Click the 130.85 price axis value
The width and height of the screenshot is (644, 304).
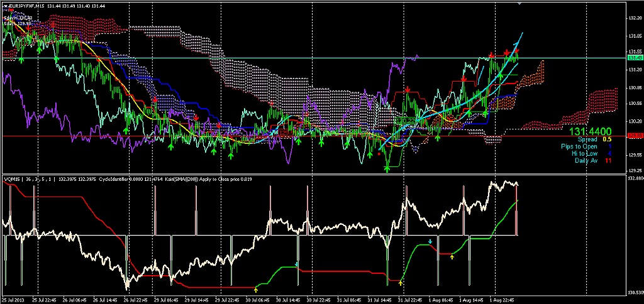tap(635, 88)
